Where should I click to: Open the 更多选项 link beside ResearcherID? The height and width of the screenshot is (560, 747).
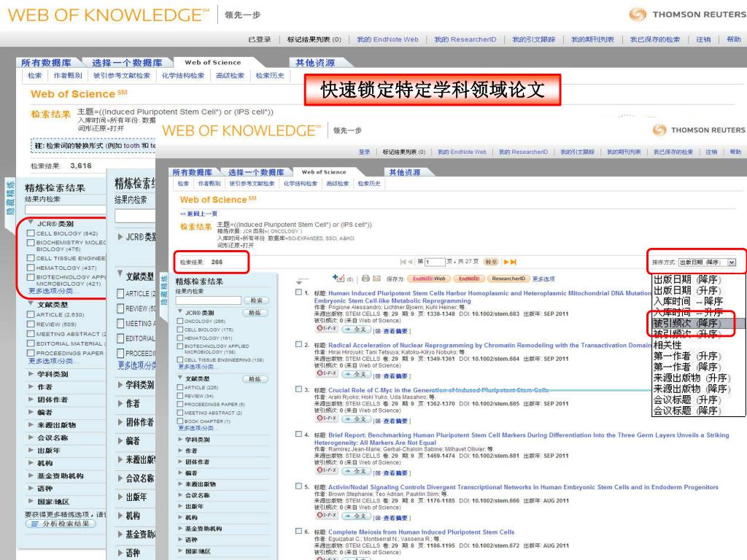[x=543, y=279]
